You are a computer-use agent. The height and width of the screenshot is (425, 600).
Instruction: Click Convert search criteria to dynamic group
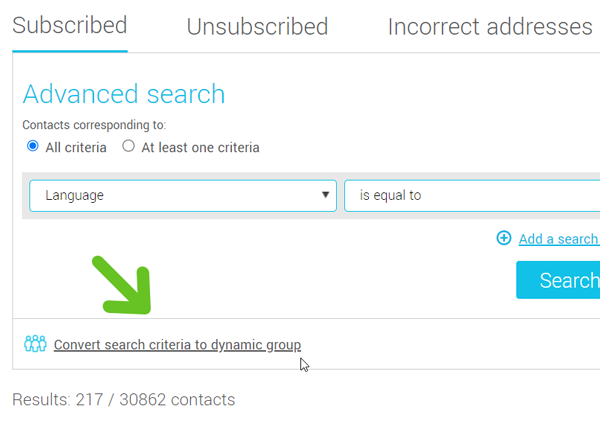tap(177, 345)
